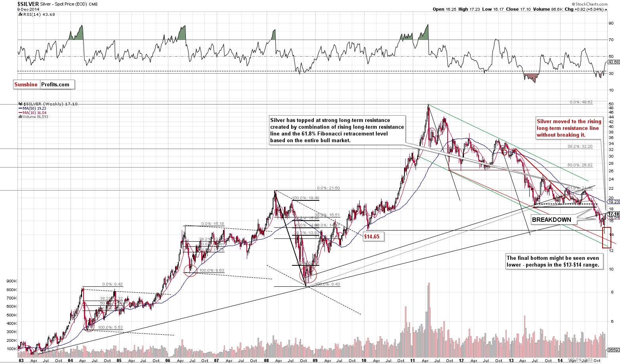This screenshot has width=620, height=364.
Task: Click the Open 16.25 value
Action: coord(444,9)
